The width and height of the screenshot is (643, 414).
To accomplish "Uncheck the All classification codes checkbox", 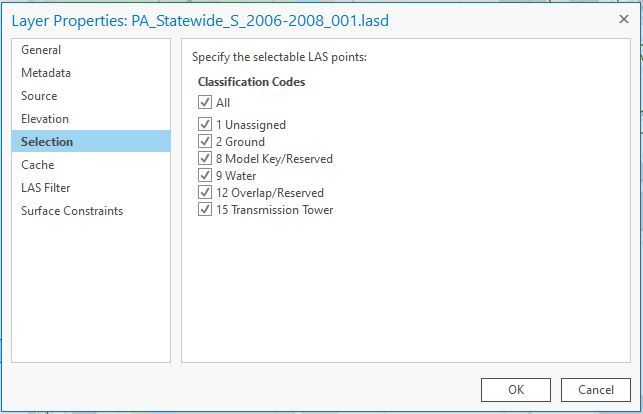I will tap(205, 102).
